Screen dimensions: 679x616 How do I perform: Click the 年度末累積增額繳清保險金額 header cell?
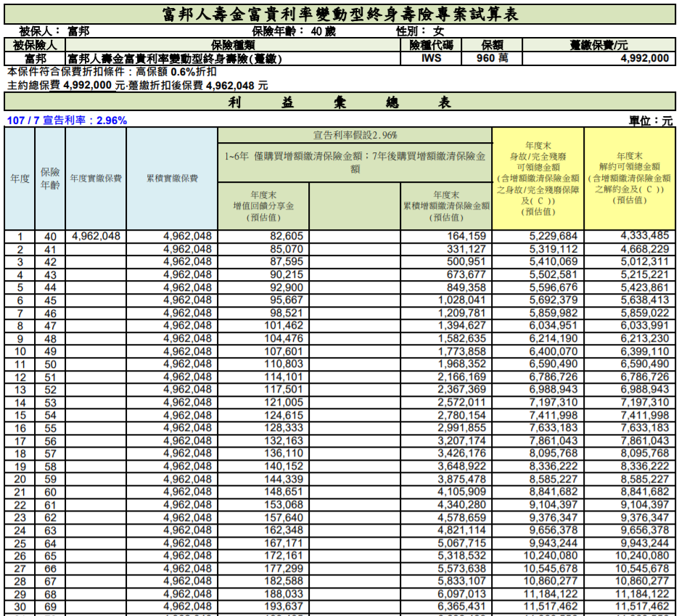[x=446, y=206]
